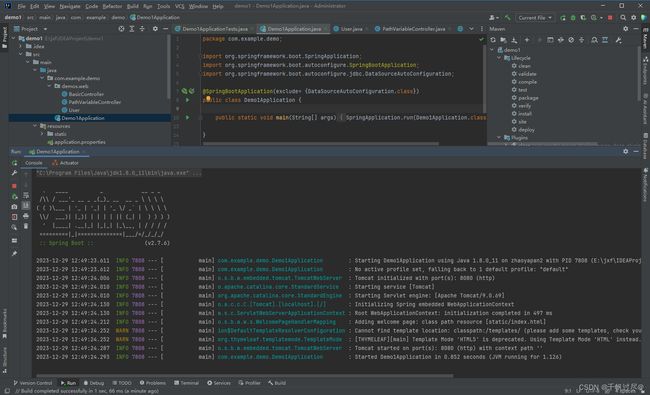This screenshot has height=395, width=650.
Task: Open editor tabs overflow chevron
Action: point(471,29)
